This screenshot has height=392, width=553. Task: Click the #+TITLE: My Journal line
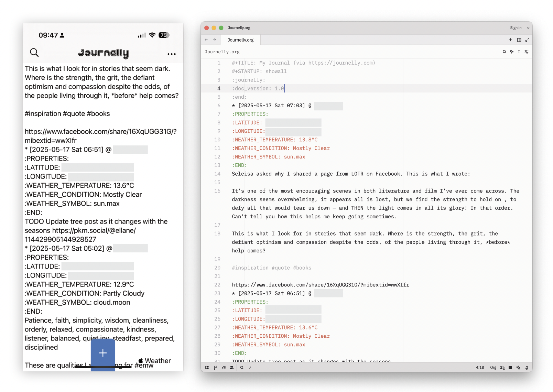(x=303, y=63)
